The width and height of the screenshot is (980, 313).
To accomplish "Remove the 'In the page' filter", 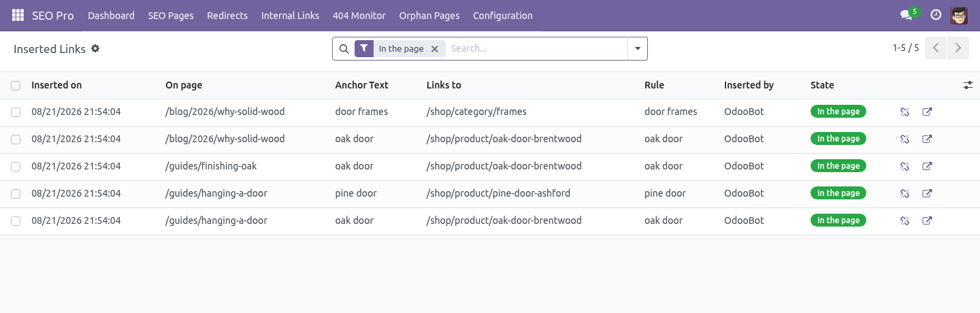I will 435,49.
